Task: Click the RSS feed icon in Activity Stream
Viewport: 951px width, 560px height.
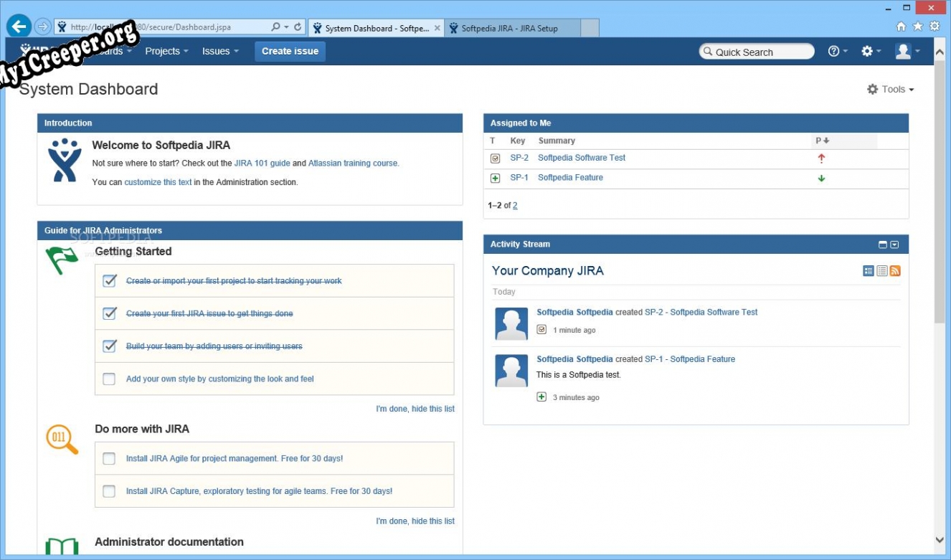Action: pyautogui.click(x=895, y=270)
